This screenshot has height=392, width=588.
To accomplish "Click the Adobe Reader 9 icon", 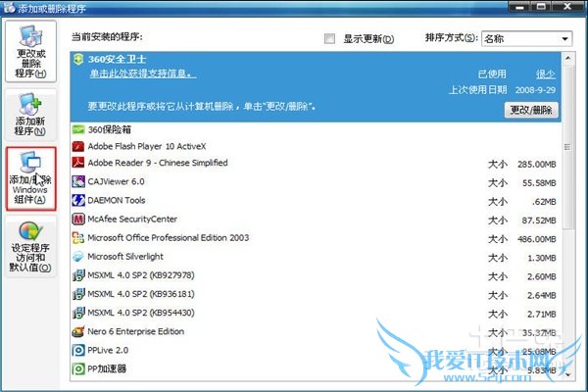I will (78, 163).
